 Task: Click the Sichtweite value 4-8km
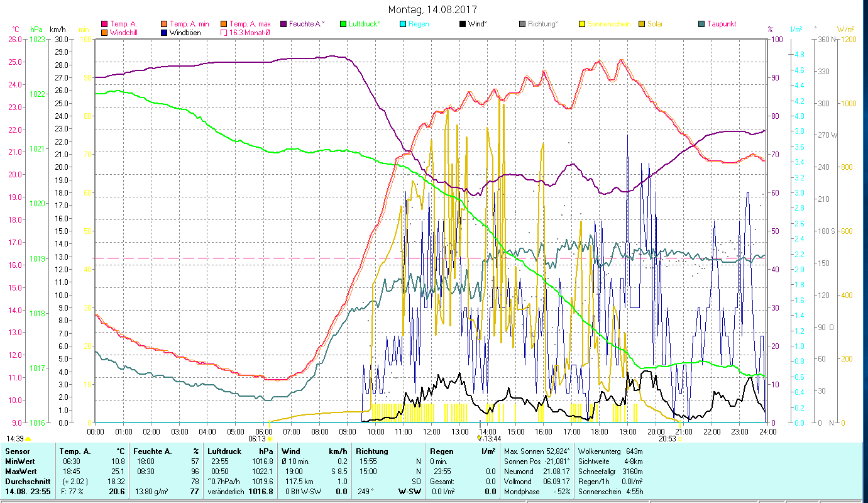click(x=632, y=462)
